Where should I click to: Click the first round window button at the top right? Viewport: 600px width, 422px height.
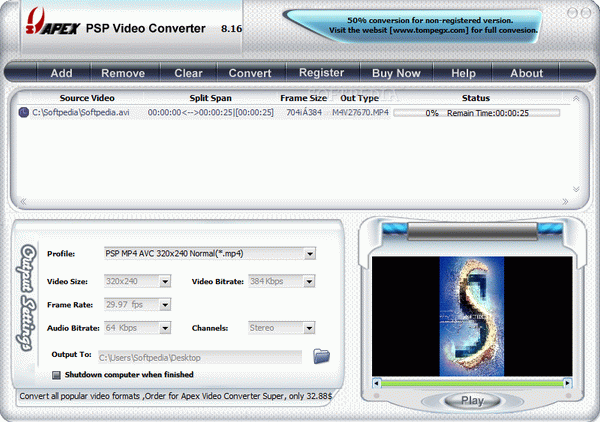pyautogui.click(x=572, y=13)
